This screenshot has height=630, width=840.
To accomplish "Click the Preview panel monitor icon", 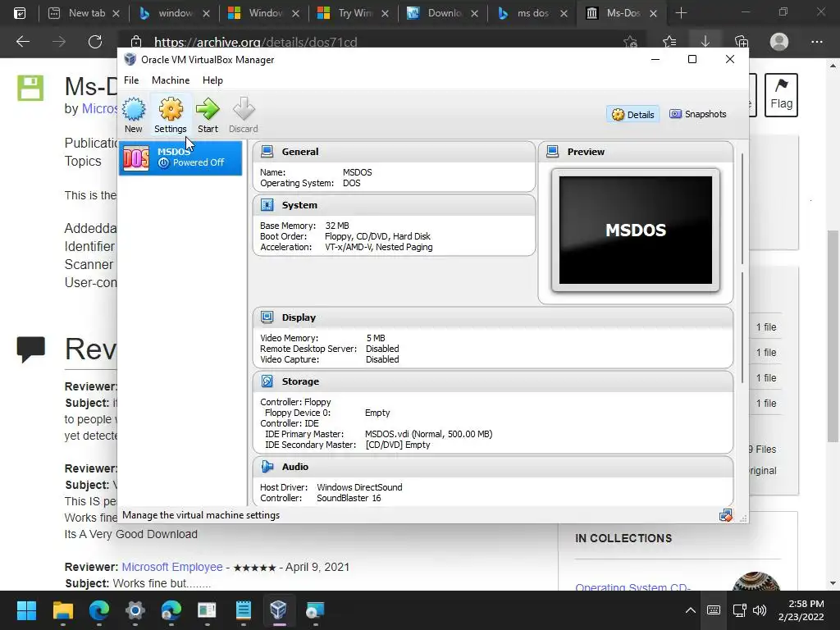I will tap(552, 152).
